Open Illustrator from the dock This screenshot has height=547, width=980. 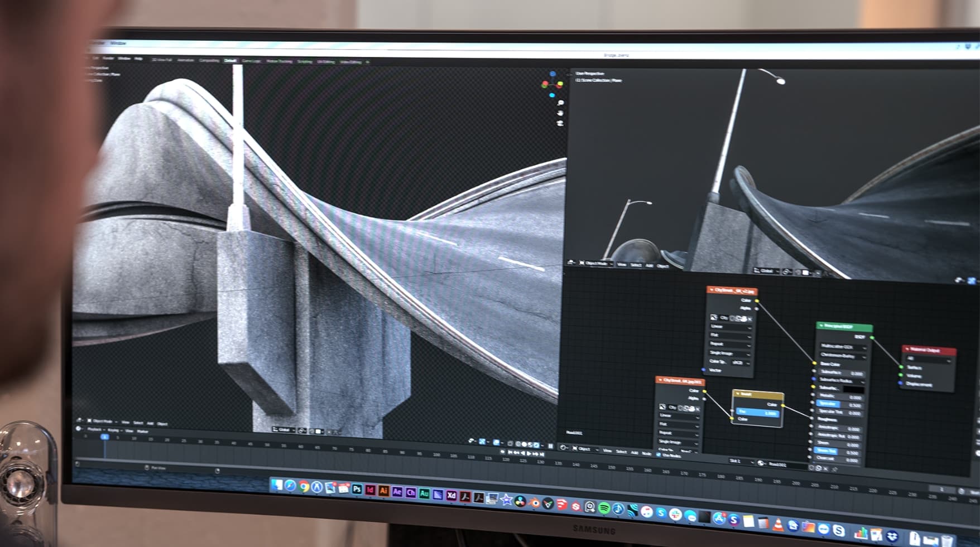[x=383, y=491]
